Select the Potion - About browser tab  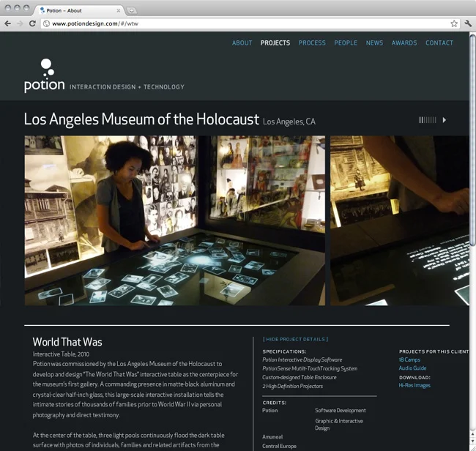[80, 11]
